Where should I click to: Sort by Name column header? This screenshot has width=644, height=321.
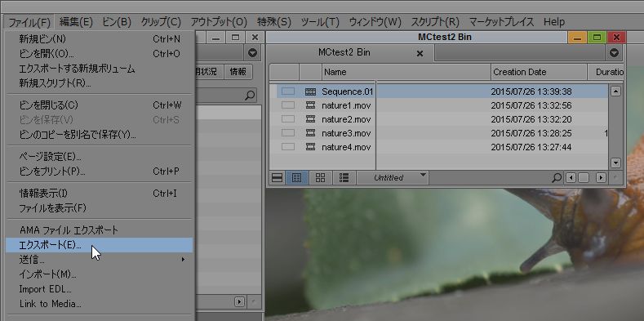[406, 72]
